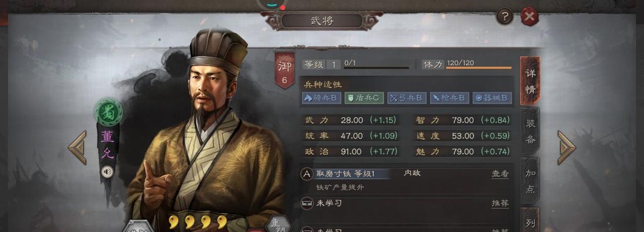Go to next general with right arrow
This screenshot has height=232, width=644.
(x=566, y=147)
